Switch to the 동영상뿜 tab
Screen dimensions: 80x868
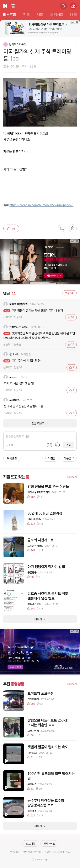[x=56, y=15]
